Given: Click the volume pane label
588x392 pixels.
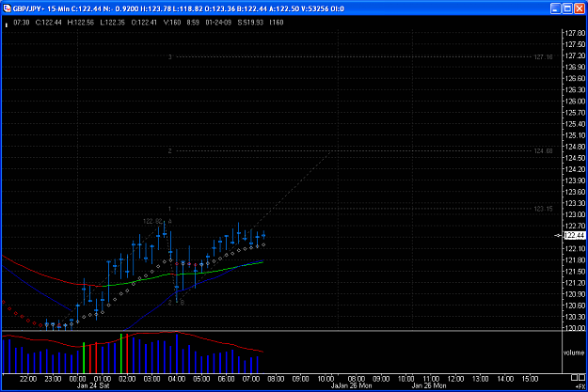Looking at the screenshot, I should pyautogui.click(x=574, y=353).
